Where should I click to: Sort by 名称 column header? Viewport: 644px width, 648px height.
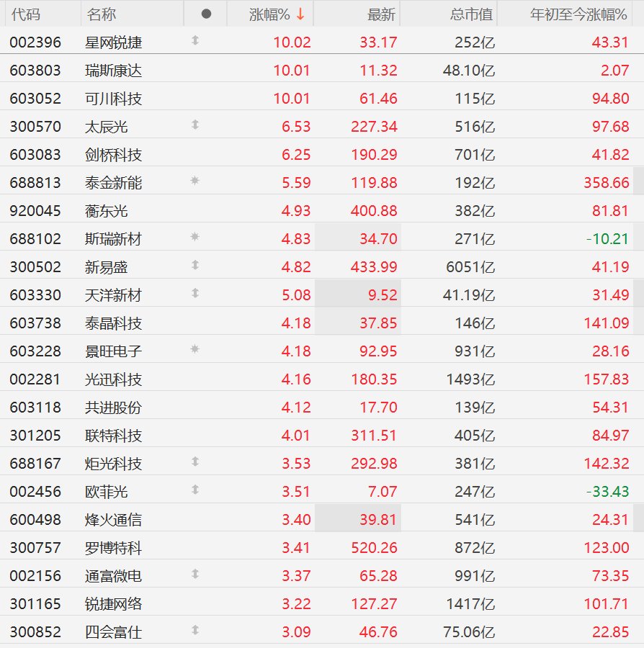point(102,14)
